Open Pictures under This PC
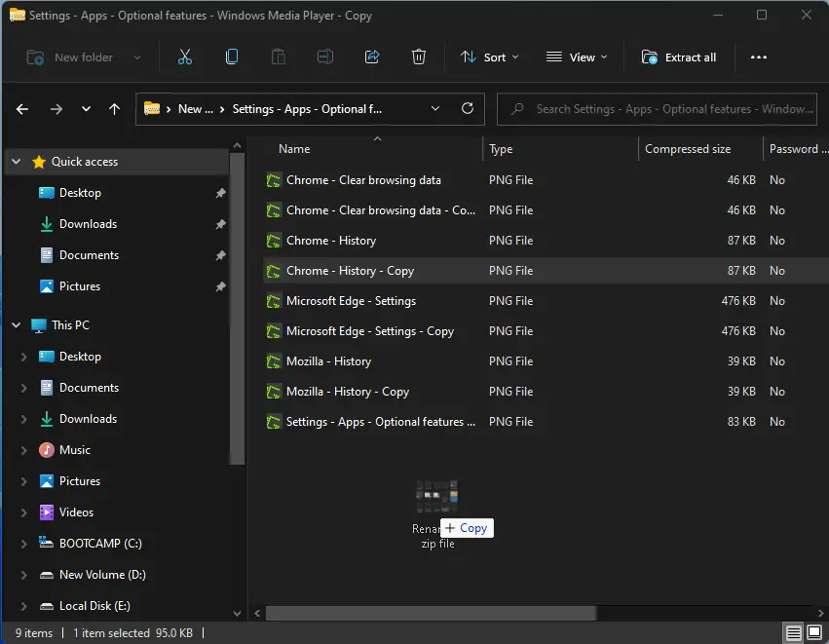 click(x=79, y=481)
